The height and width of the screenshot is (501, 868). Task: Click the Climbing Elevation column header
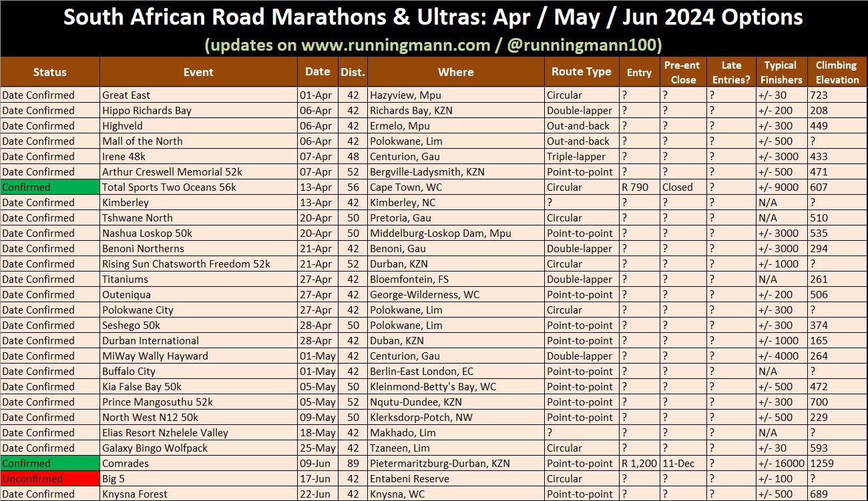click(x=837, y=72)
